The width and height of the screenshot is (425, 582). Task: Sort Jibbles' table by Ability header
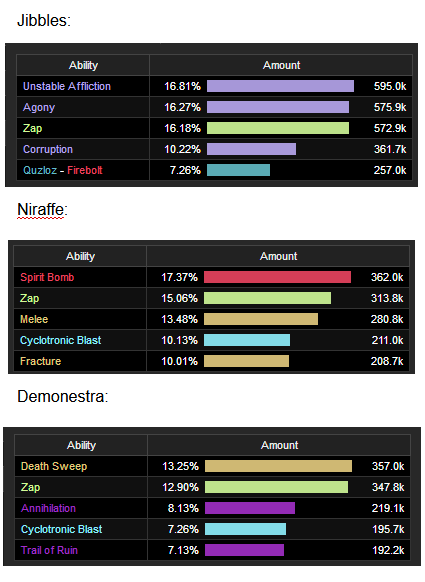83,65
